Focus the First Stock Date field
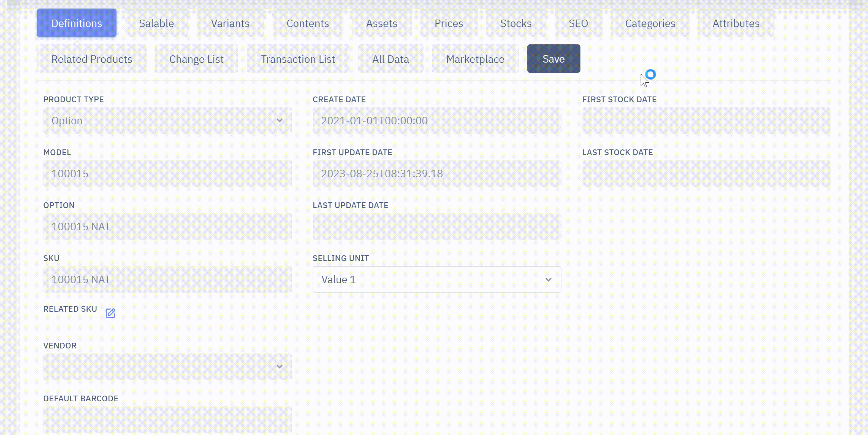This screenshot has height=435, width=868. click(706, 120)
